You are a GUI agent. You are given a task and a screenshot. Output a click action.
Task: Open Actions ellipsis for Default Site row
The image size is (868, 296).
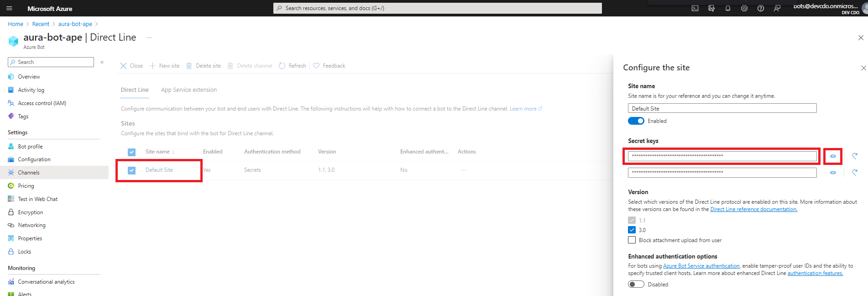pyautogui.click(x=464, y=170)
